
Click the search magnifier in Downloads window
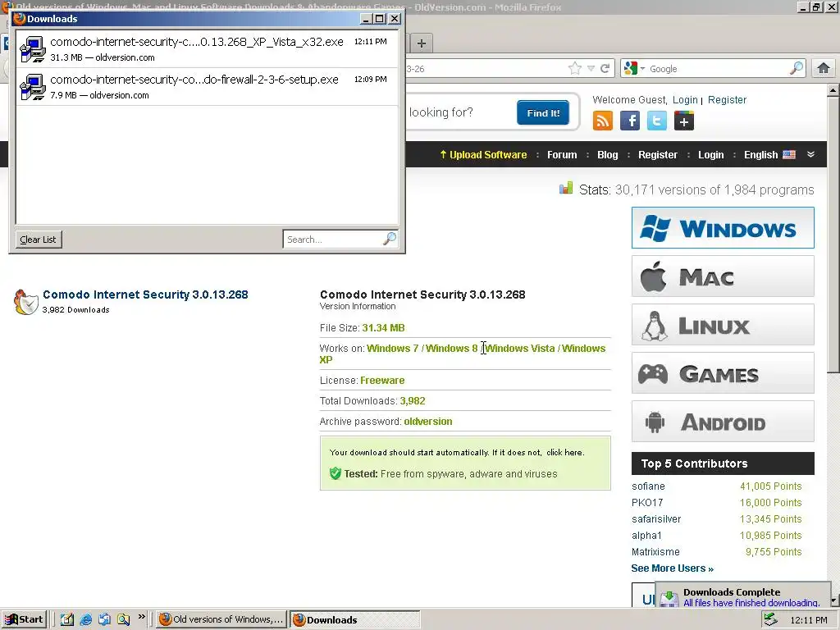pos(390,239)
